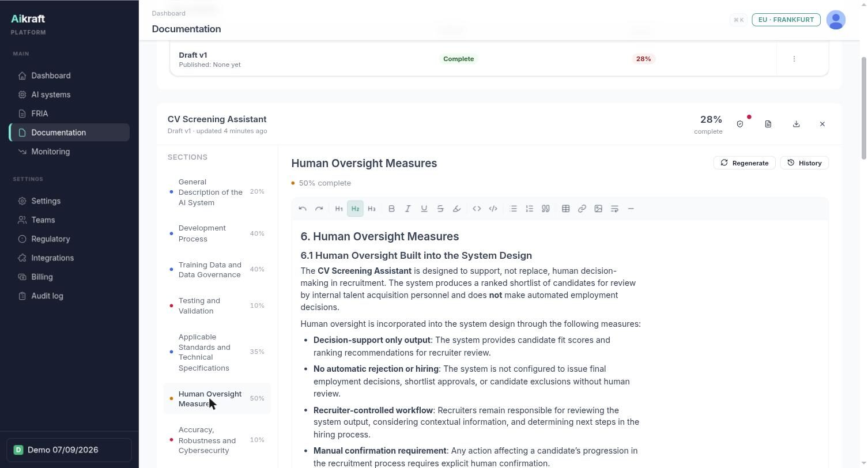
Task: Toggle underline formatting
Action: click(x=424, y=209)
